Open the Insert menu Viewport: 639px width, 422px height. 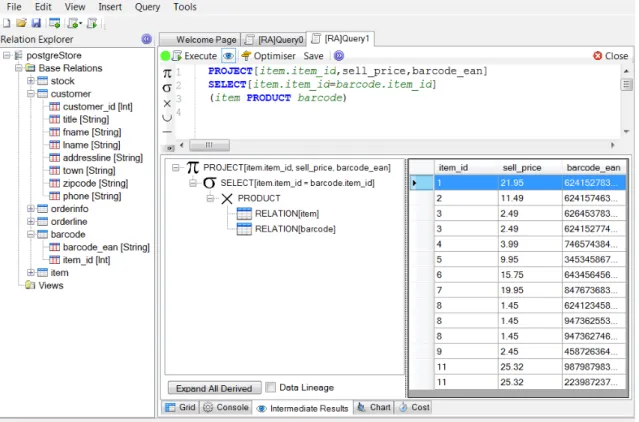(110, 7)
